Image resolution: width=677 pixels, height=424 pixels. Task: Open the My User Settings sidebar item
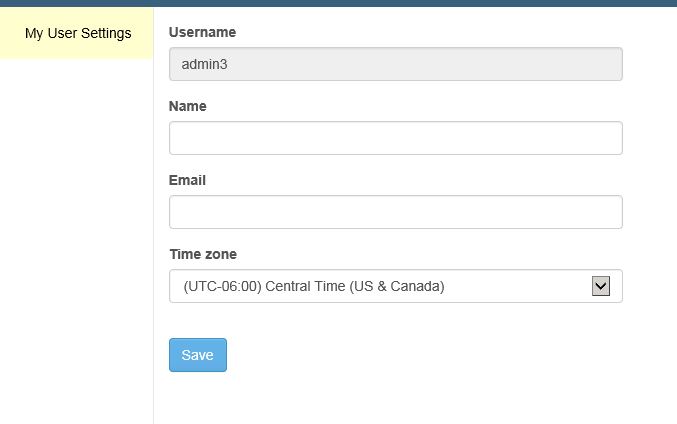(x=78, y=33)
